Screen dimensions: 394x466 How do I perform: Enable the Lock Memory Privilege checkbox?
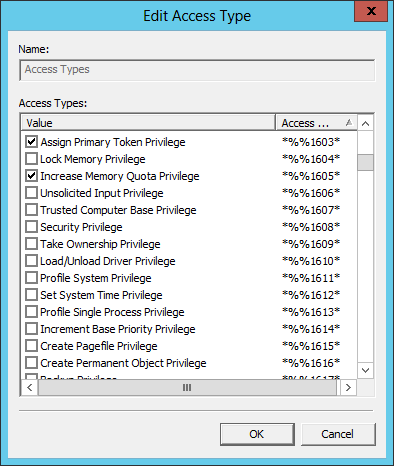coord(31,159)
